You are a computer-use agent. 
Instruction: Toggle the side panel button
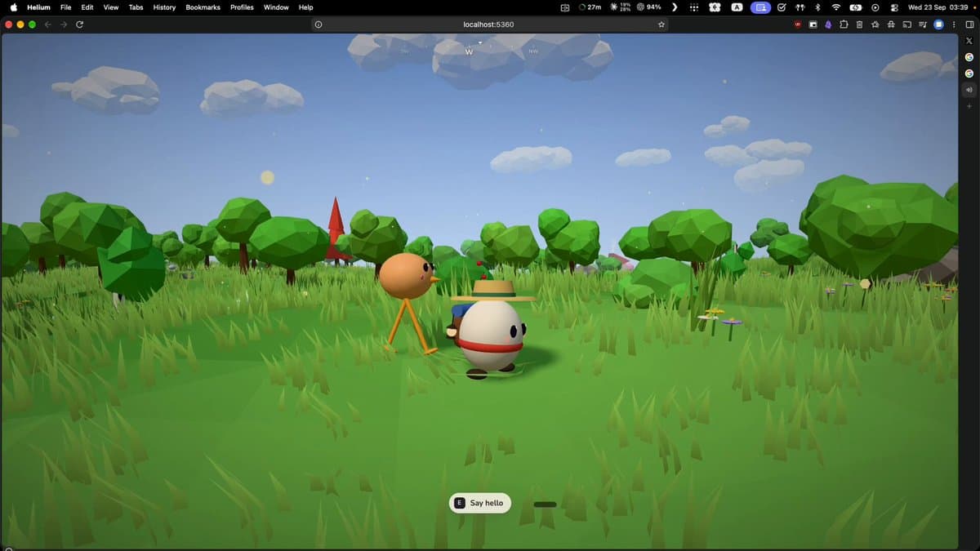pyautogui.click(x=969, y=24)
